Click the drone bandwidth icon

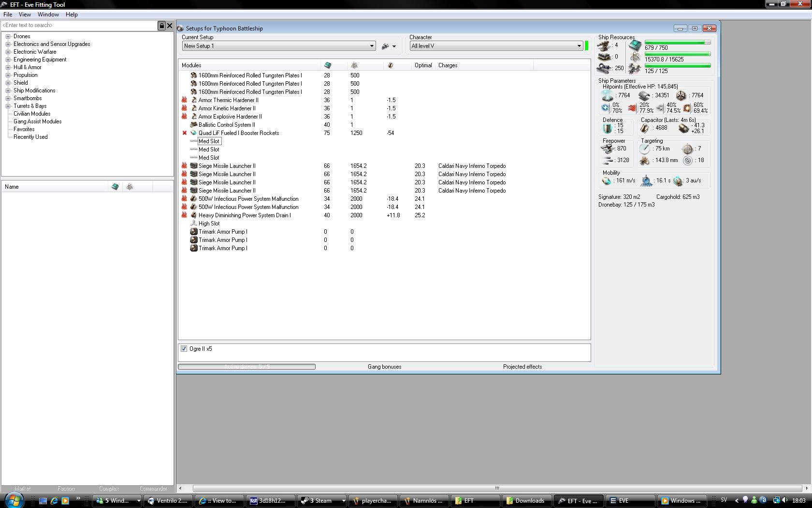(635, 70)
